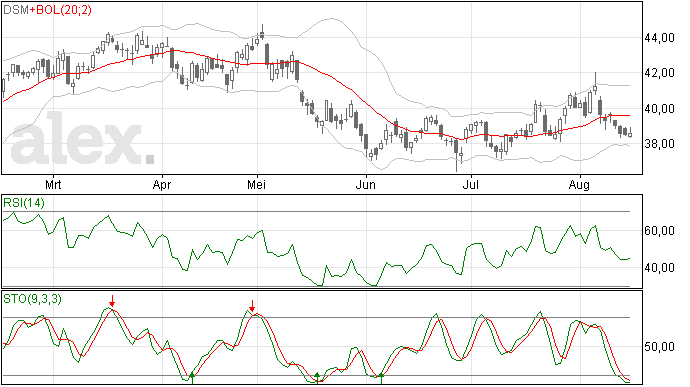The height and width of the screenshot is (387, 690).
Task: Click the Apr month label
Action: tap(162, 184)
